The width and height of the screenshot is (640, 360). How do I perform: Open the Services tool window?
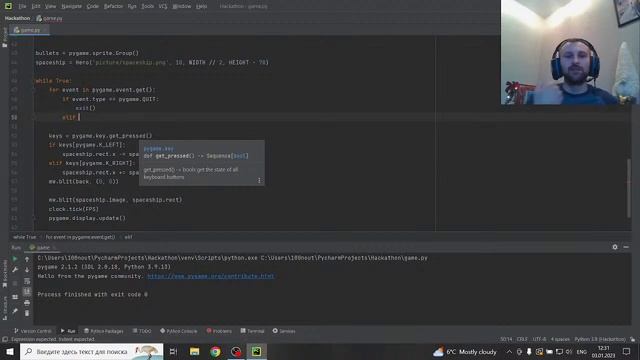[x=284, y=331]
